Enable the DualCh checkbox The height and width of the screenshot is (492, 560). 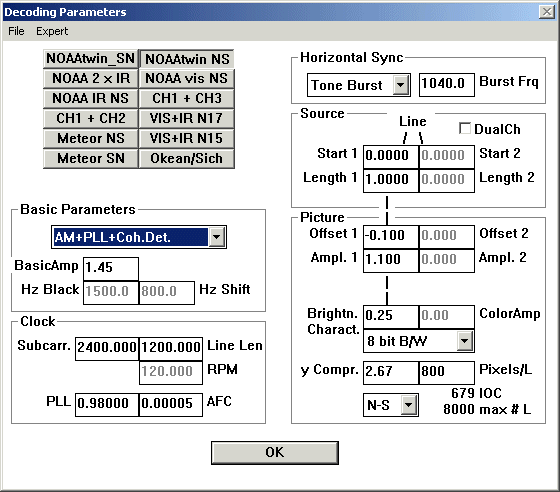tap(465, 129)
